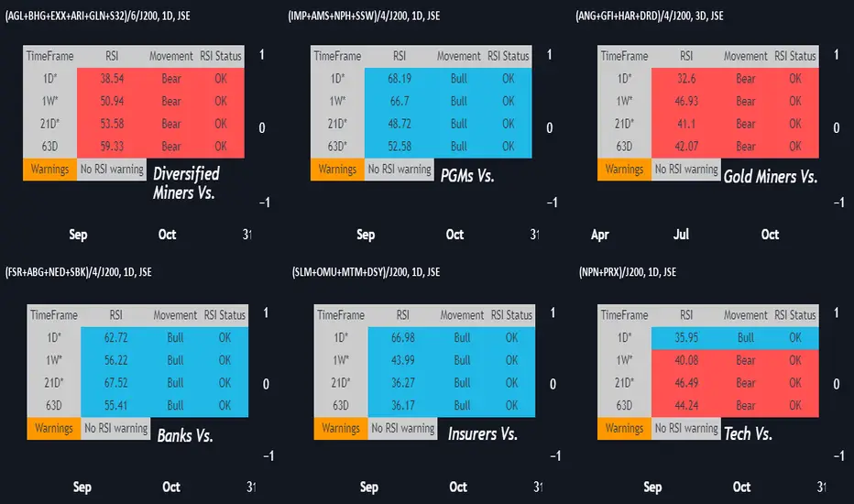Click the 'No RSI warning' cell in Banks table
Image resolution: width=854 pixels, height=504 pixels.
pyautogui.click(x=115, y=428)
